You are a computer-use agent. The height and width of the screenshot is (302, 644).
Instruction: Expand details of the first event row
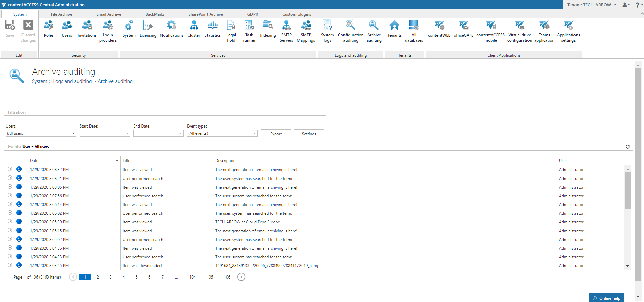[x=10, y=169]
